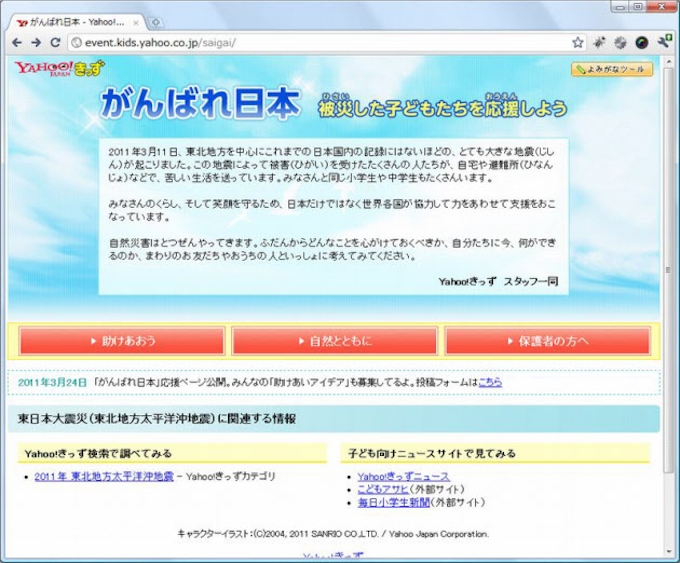Open the こちら submission form link
The height and width of the screenshot is (563, 680).
[x=490, y=382]
